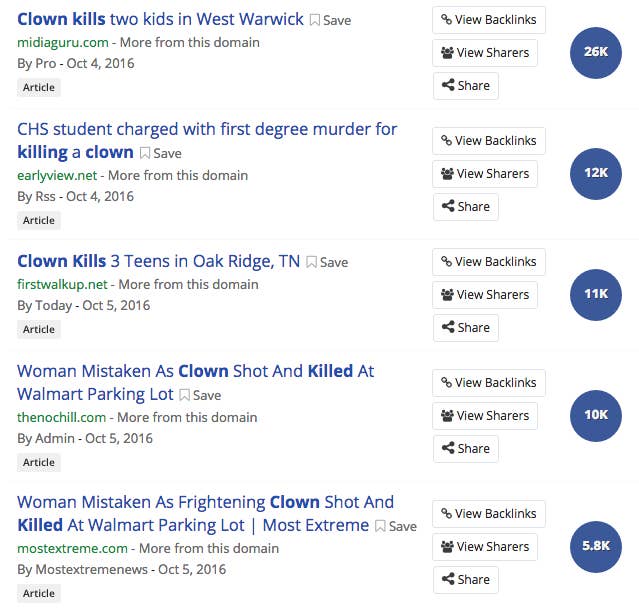Bookmark the Oak Ridge, TN article
Screen dimensions: 639x609
coord(327,262)
